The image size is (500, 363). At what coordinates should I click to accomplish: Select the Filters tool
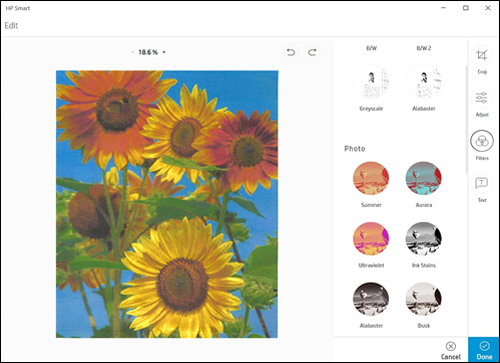tap(482, 141)
